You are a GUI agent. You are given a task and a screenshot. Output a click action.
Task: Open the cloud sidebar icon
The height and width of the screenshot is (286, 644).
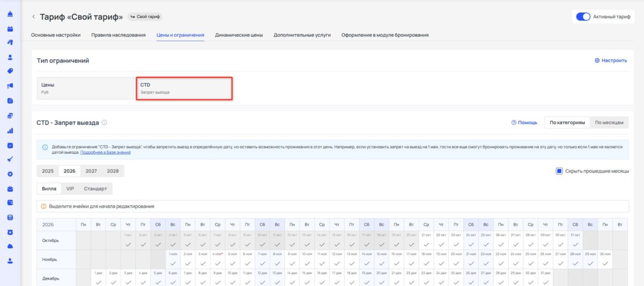coord(10,246)
